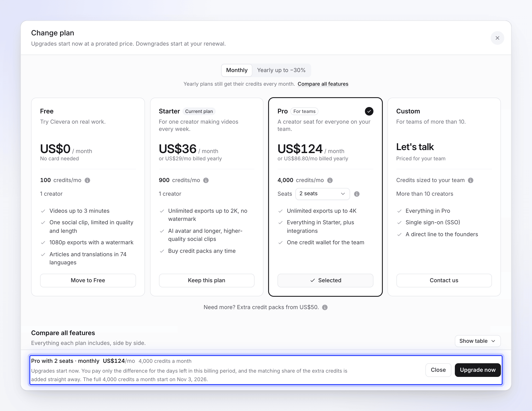The height and width of the screenshot is (411, 532).
Task: Click 'Unlimited exports up to 4K' text
Action: [322, 211]
